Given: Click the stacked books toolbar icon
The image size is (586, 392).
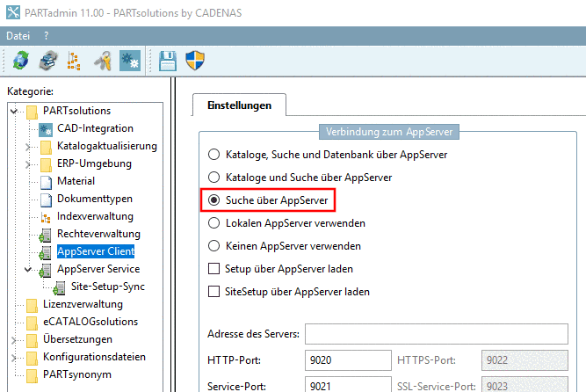Looking at the screenshot, I should [x=49, y=60].
